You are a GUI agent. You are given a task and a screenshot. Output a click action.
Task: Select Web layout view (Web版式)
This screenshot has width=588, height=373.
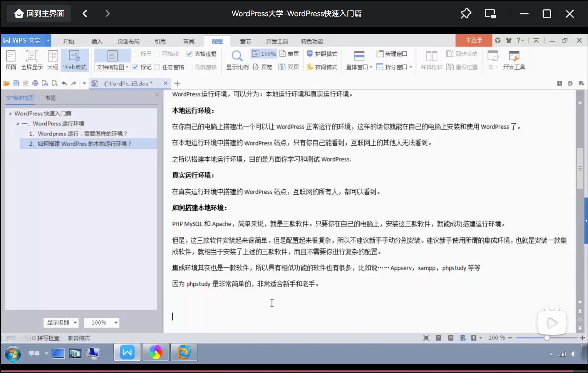tap(75, 60)
